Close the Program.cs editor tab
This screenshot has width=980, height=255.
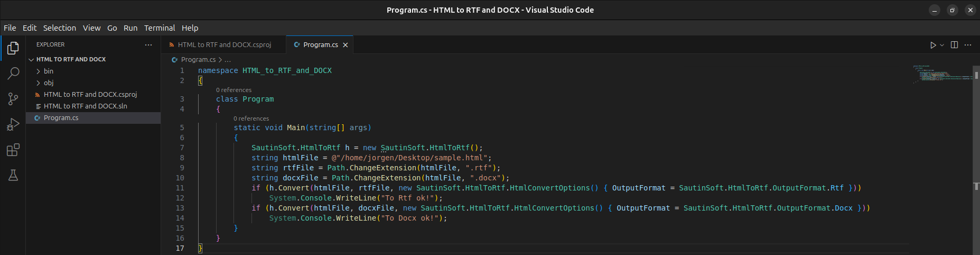346,45
